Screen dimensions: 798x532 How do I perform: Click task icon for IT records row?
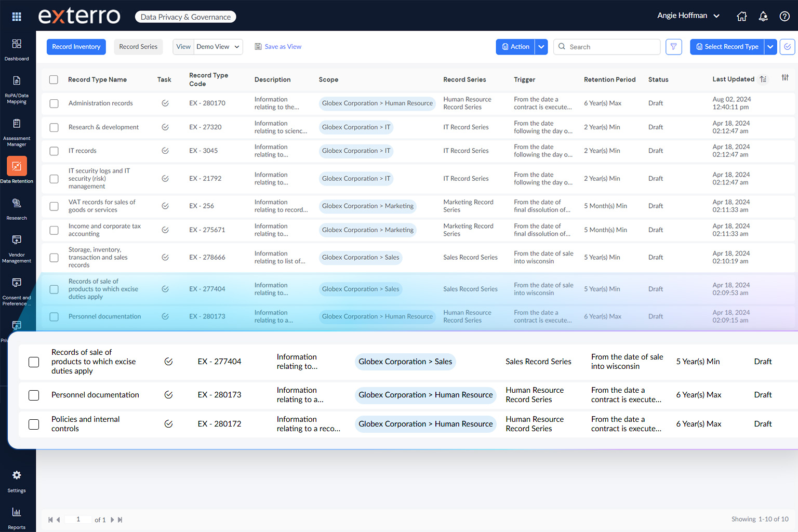point(165,151)
